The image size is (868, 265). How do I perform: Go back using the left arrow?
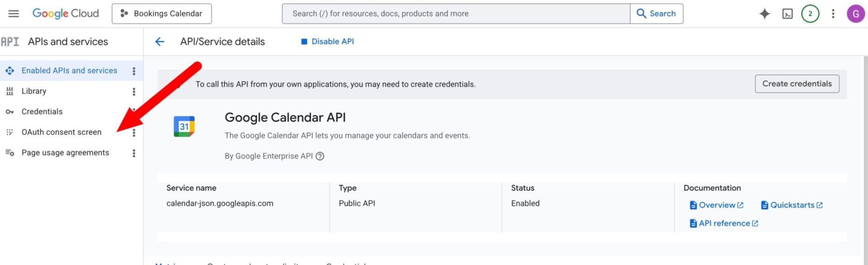click(160, 42)
